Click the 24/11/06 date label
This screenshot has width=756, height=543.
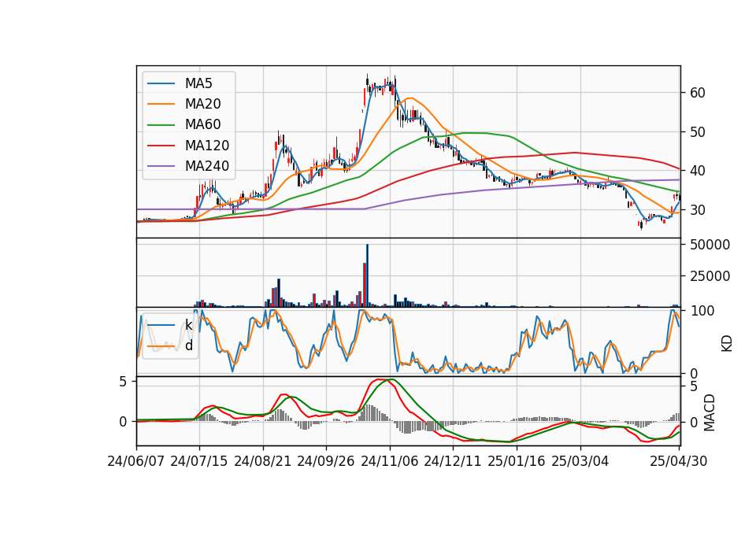click(x=390, y=461)
